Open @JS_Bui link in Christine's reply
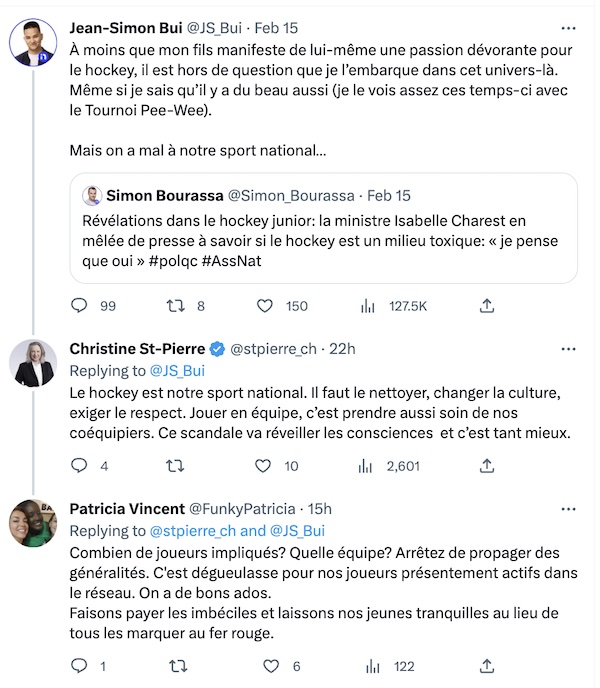The image size is (600, 688). pos(177,371)
